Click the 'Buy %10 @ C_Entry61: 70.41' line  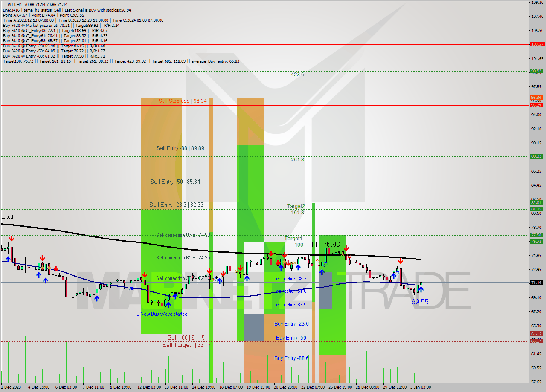pos(55,35)
